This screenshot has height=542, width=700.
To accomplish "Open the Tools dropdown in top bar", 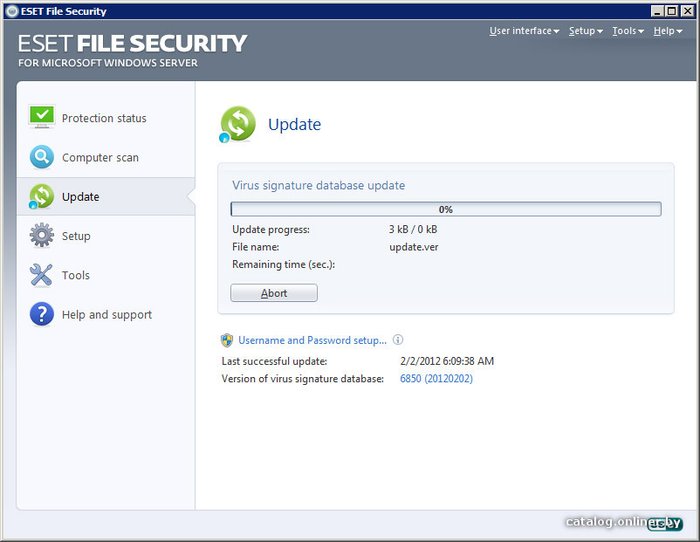I will pos(627,31).
